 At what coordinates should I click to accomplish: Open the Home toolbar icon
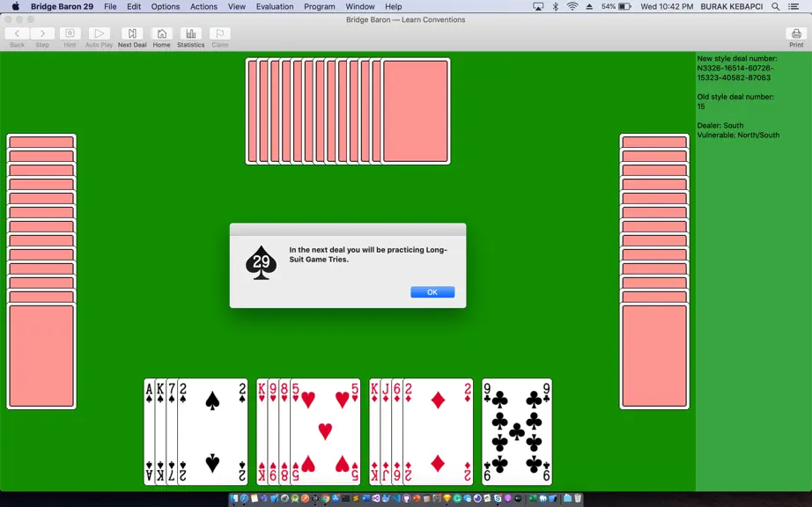161,33
